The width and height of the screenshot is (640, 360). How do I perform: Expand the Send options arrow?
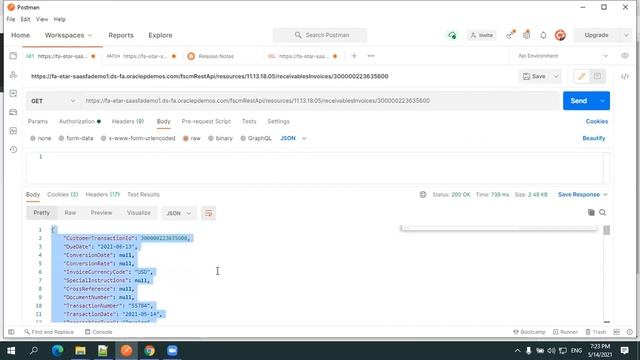click(602, 101)
